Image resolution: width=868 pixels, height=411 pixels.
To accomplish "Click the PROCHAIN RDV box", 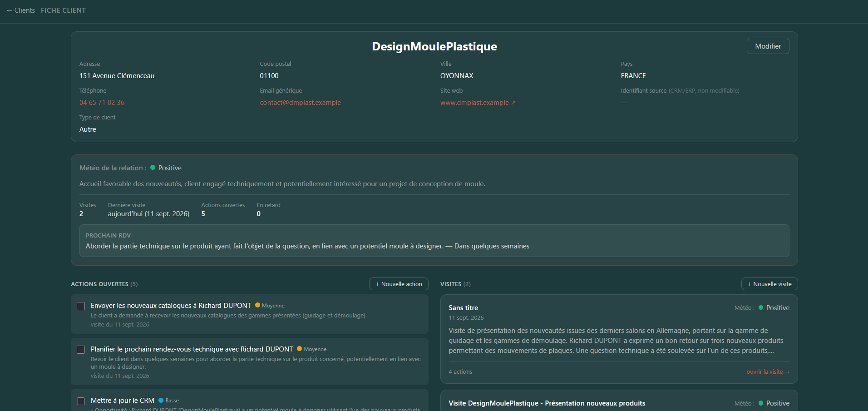I will pos(434,241).
